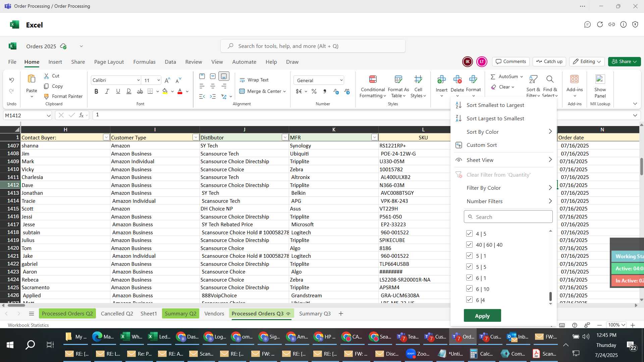Click the Comments button

tap(511, 62)
